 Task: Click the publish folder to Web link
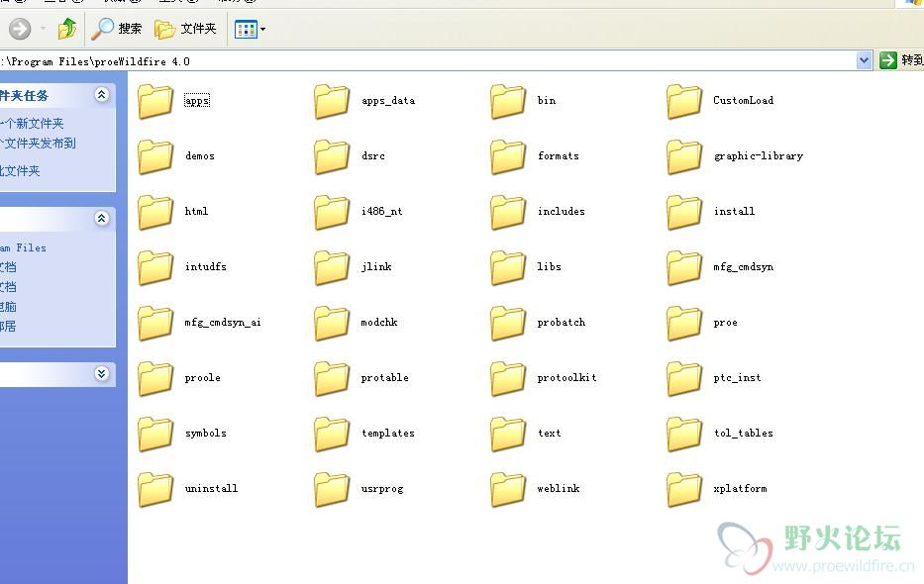pyautogui.click(x=38, y=144)
